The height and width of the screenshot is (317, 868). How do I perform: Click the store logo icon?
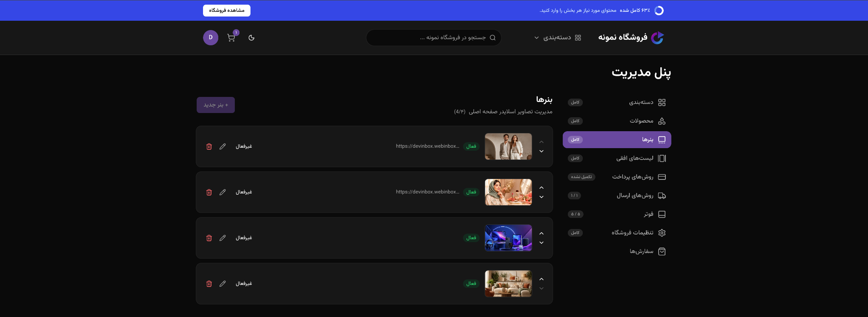pyautogui.click(x=657, y=38)
